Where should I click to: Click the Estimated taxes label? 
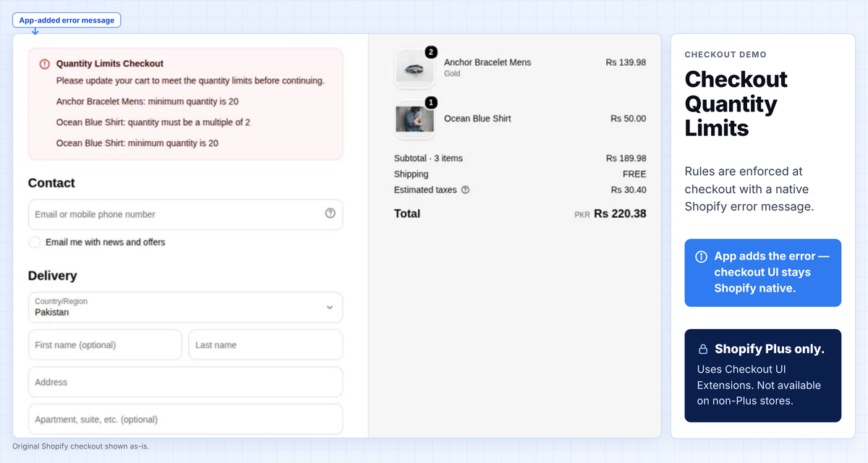pyautogui.click(x=425, y=190)
